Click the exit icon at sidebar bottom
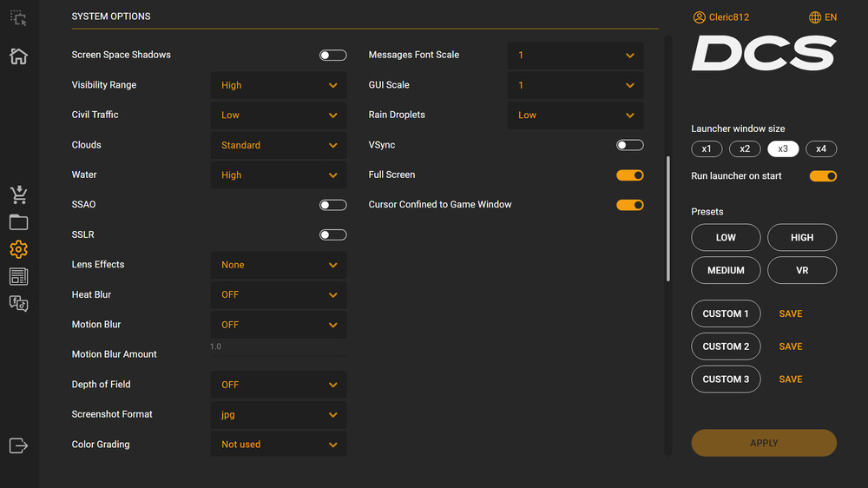 [18, 445]
